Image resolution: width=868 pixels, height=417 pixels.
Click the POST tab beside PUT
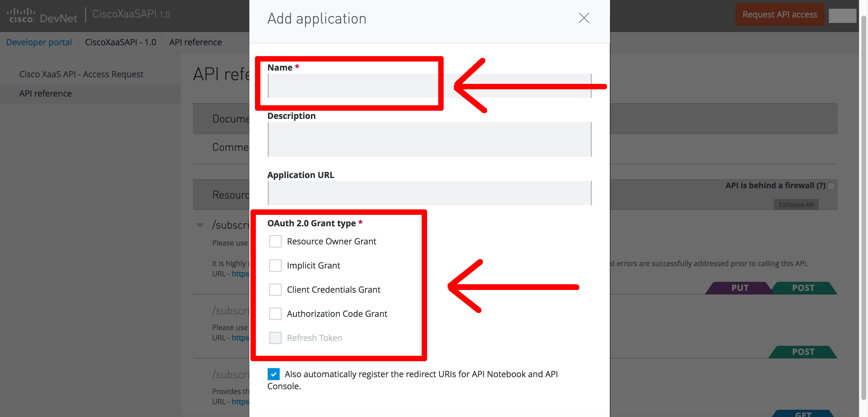pyautogui.click(x=803, y=288)
